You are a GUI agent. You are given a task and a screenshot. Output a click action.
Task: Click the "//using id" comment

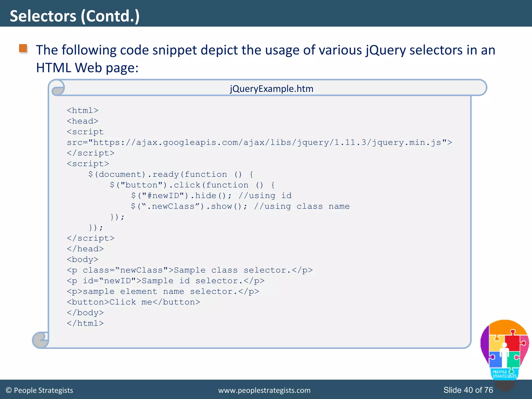coord(265,196)
